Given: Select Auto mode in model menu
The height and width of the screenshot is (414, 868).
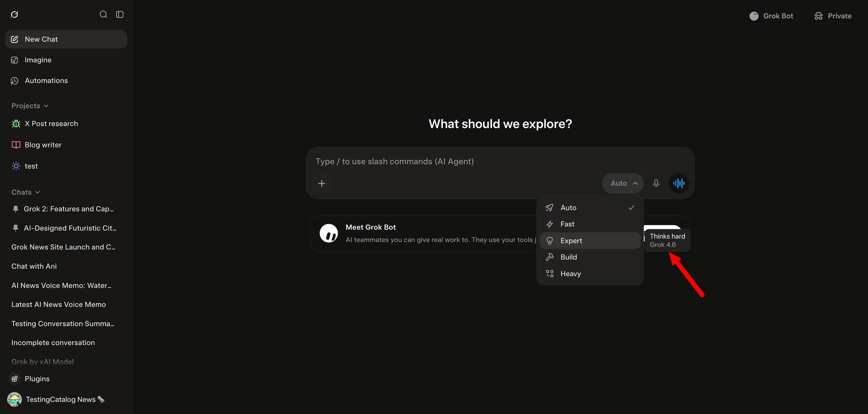Looking at the screenshot, I should [x=590, y=208].
